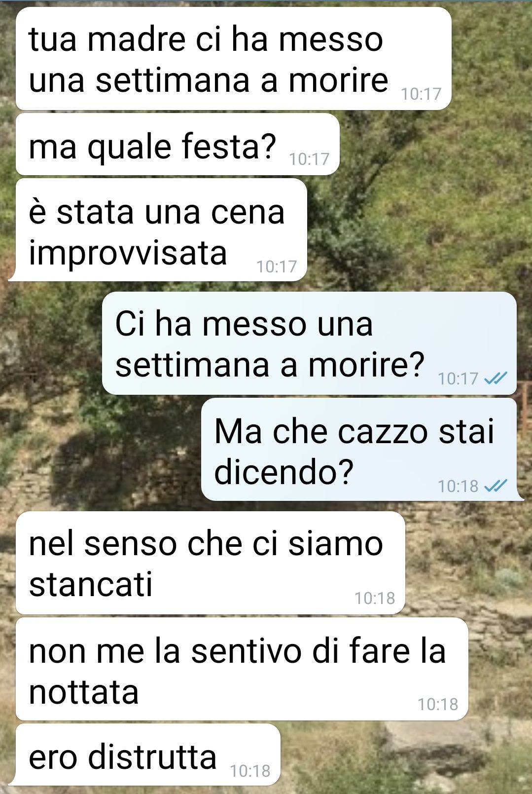Click the 10:18 timestamp on 'dicendo?' message

458,486
